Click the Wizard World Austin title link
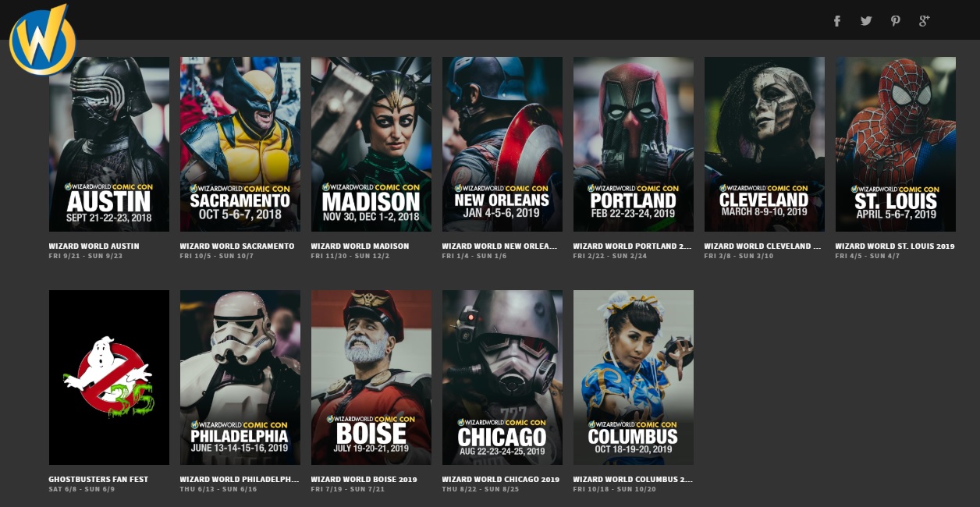980x507 pixels. point(94,246)
